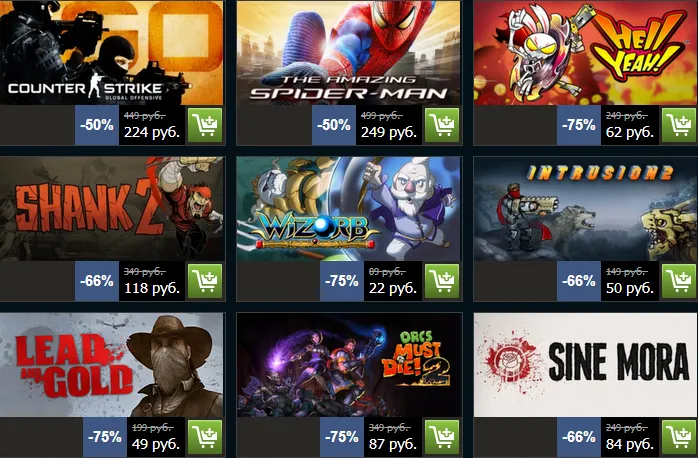The width and height of the screenshot is (698, 458).
Task: Add Orcs Must Die! 2 to cart
Action: 442,437
